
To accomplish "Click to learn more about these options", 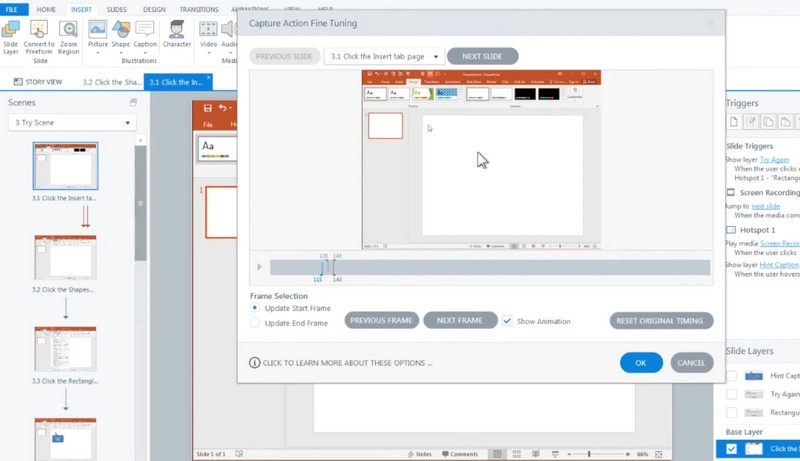I will tap(347, 363).
